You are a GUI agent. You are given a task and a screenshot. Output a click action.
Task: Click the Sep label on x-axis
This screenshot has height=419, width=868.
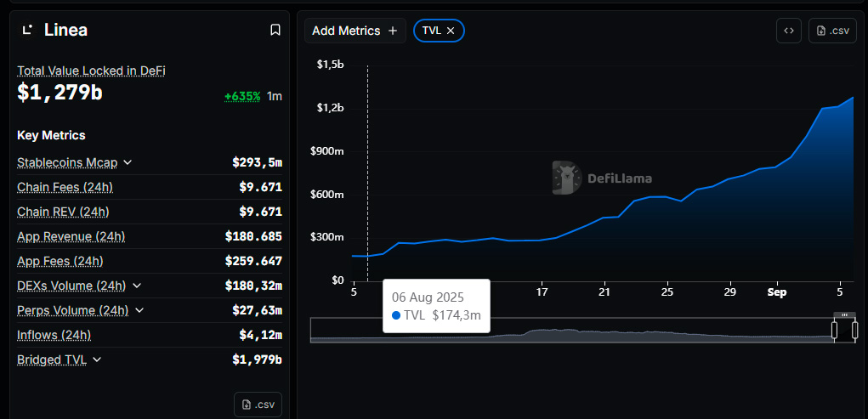[x=777, y=292]
